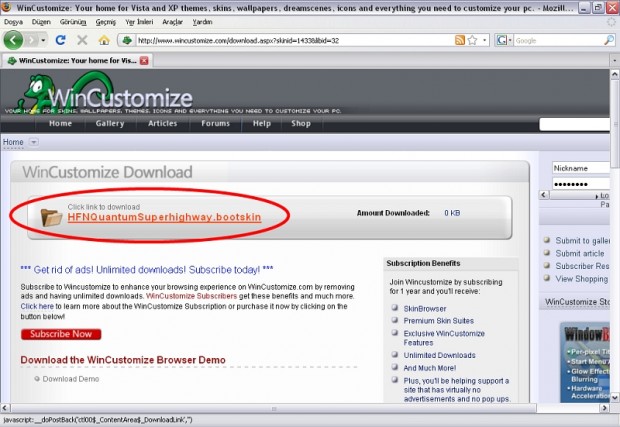This screenshot has width=620, height=427.
Task: Click the Stop loading X icon
Action: tap(82, 40)
